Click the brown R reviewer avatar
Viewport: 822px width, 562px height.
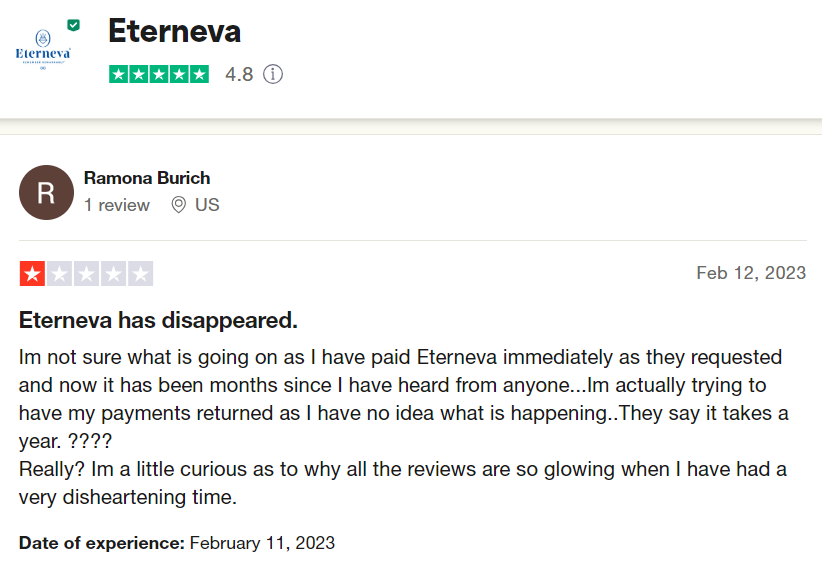[46, 192]
